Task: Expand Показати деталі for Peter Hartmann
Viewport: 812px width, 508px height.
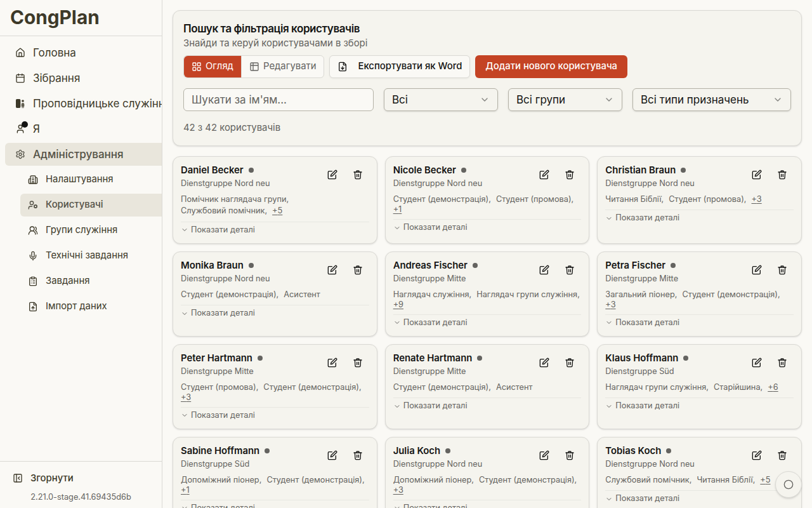Action: [218, 415]
